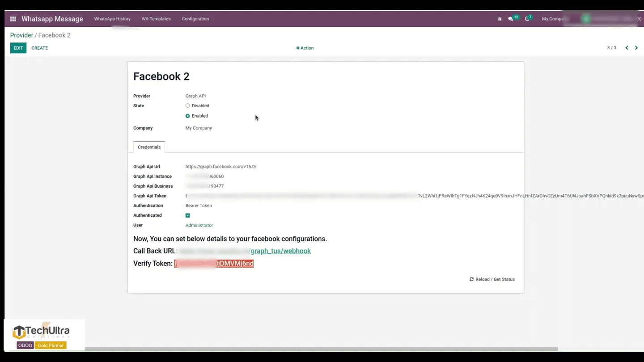Toggle the Authenticated checkbox
644x362 pixels.
pos(187,215)
